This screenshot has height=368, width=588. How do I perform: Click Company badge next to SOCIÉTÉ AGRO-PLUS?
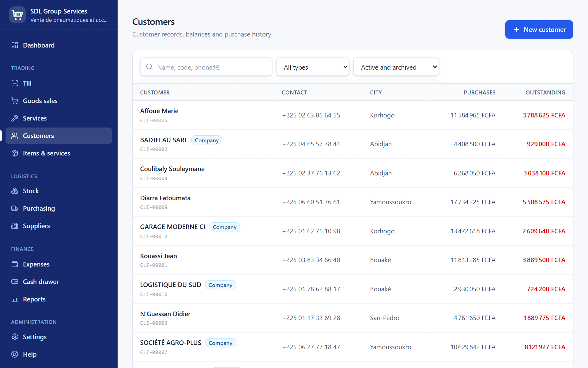[x=221, y=343]
